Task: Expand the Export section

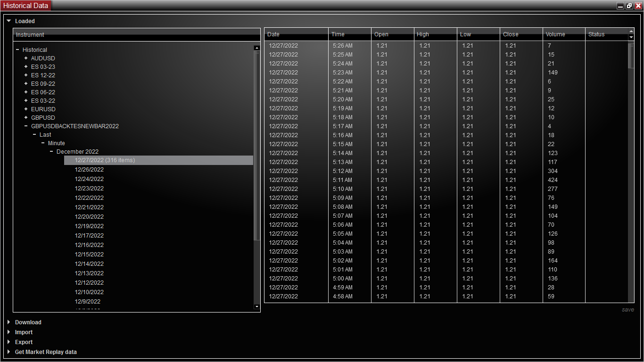Action: (8, 342)
